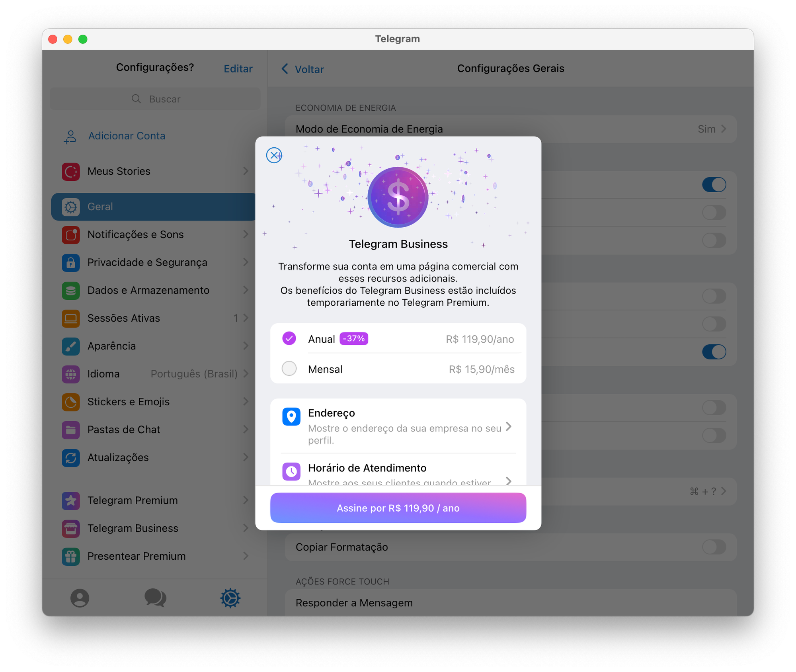796x672 pixels.
Task: Expand Privacidade e Segurança chevron
Action: [x=246, y=262]
